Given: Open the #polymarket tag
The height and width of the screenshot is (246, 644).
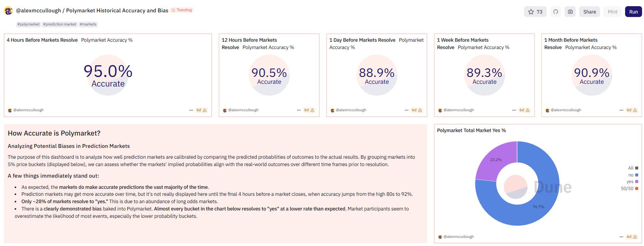Looking at the screenshot, I should 29,24.
